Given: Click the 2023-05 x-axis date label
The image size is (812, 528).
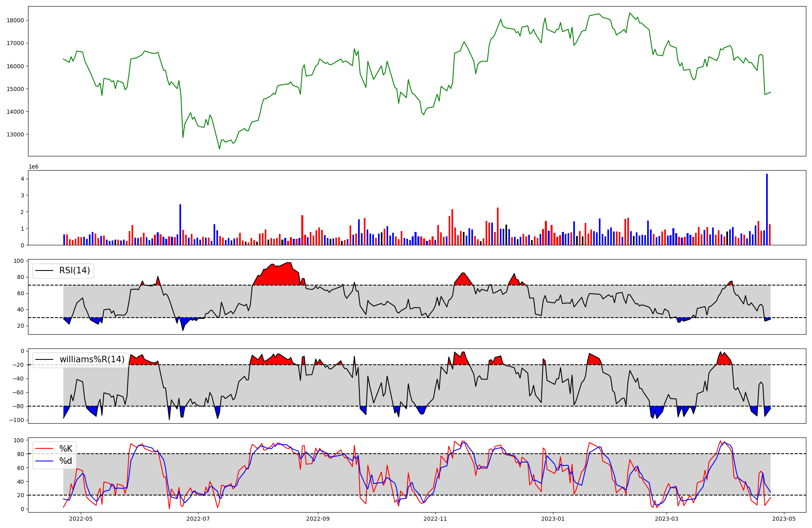Looking at the screenshot, I should pos(784,519).
